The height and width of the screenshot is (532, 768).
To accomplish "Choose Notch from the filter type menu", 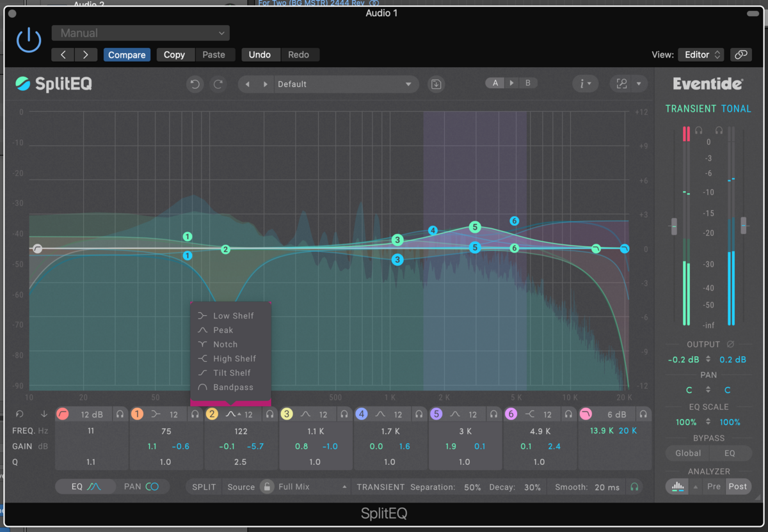I will click(x=225, y=344).
